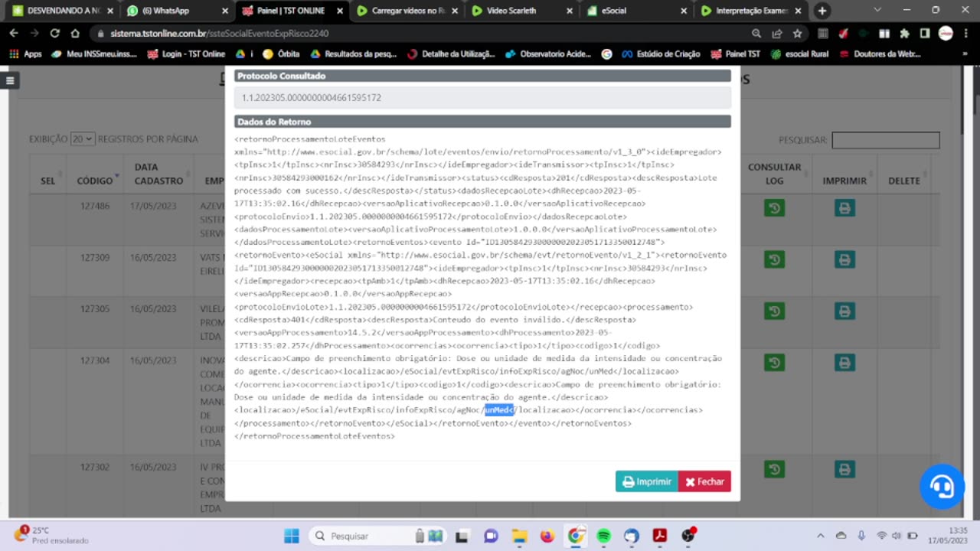Image resolution: width=980 pixels, height=551 pixels.
Task: Reload the current page
Action: point(55,34)
